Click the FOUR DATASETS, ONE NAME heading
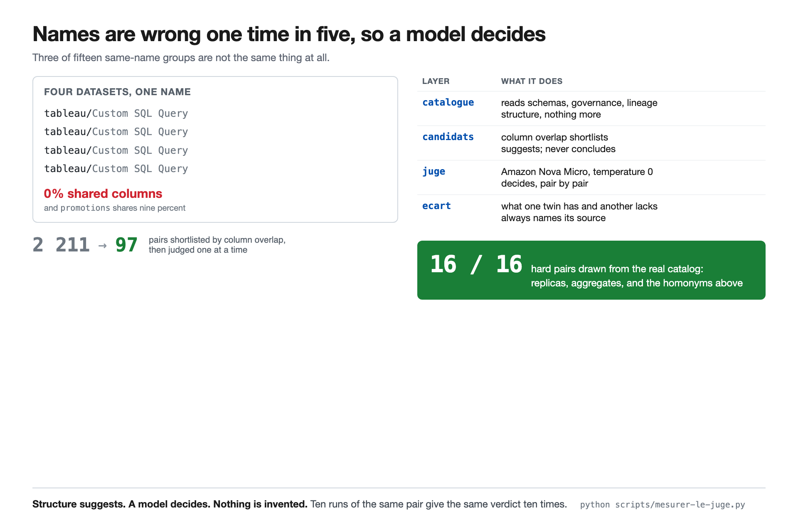Viewport: 798px width, 532px height. tap(117, 92)
